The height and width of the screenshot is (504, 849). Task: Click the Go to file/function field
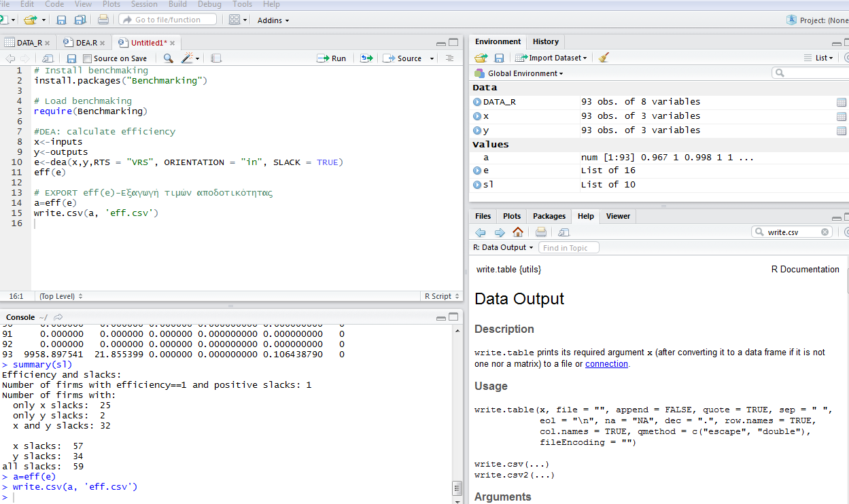point(167,20)
